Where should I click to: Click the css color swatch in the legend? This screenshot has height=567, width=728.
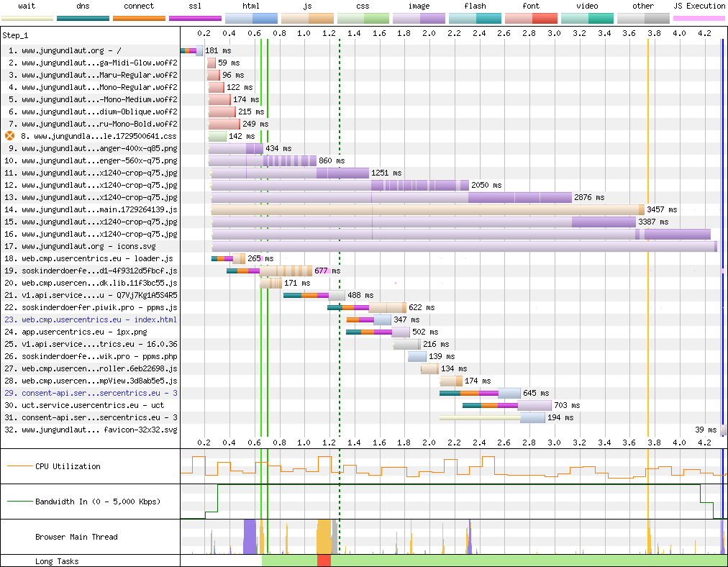[363, 19]
